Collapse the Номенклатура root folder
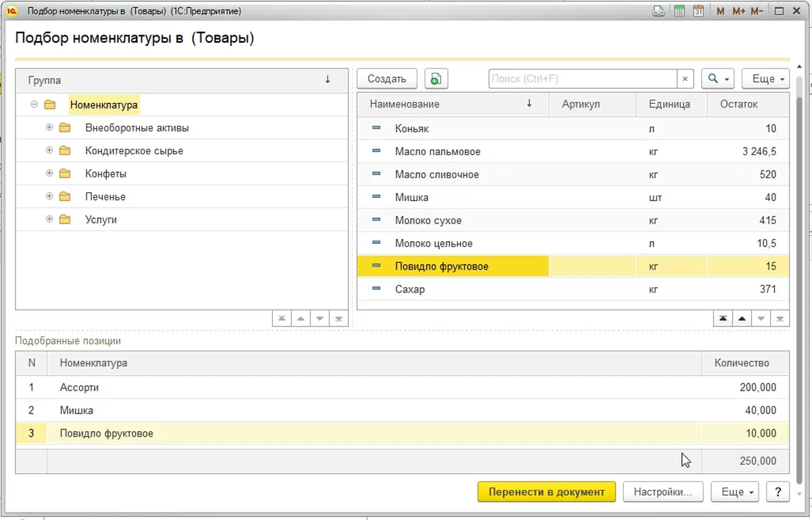Image resolution: width=812 pixels, height=520 pixels. (x=35, y=105)
